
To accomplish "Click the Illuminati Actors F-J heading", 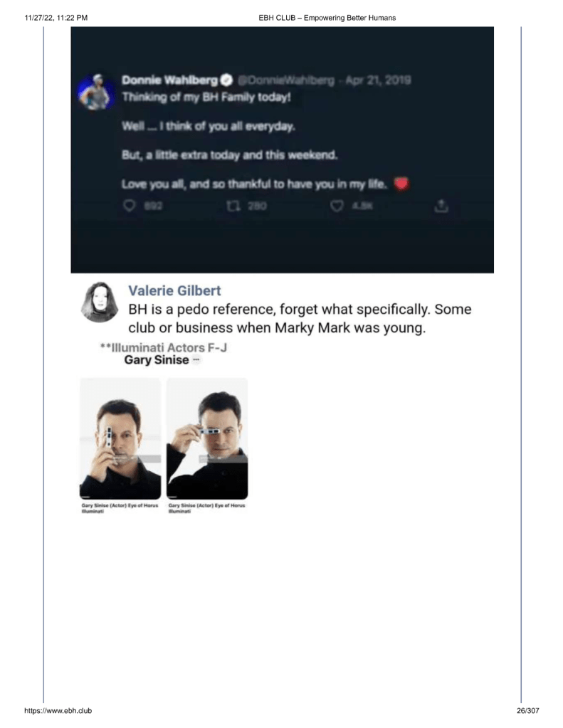I will point(164,347).
